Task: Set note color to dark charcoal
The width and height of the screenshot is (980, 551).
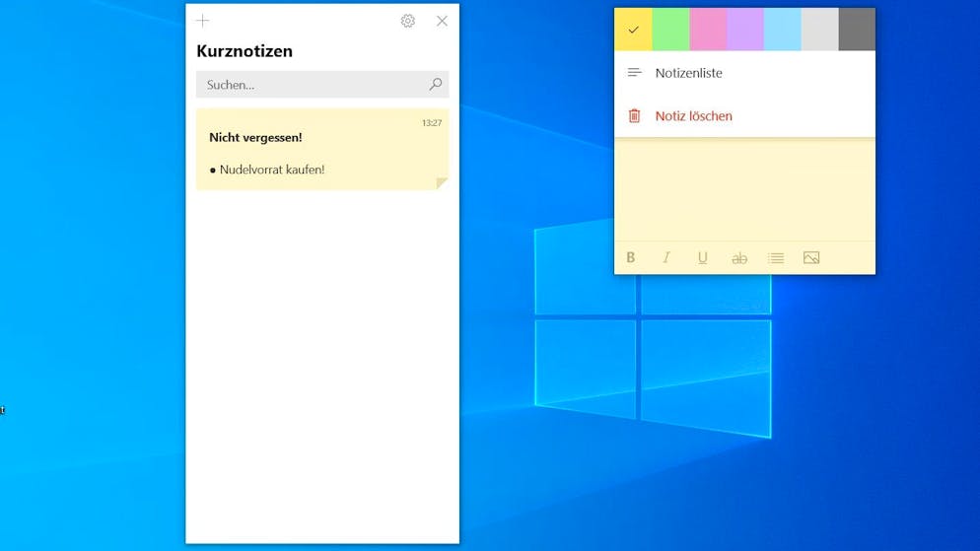Action: tap(857, 30)
